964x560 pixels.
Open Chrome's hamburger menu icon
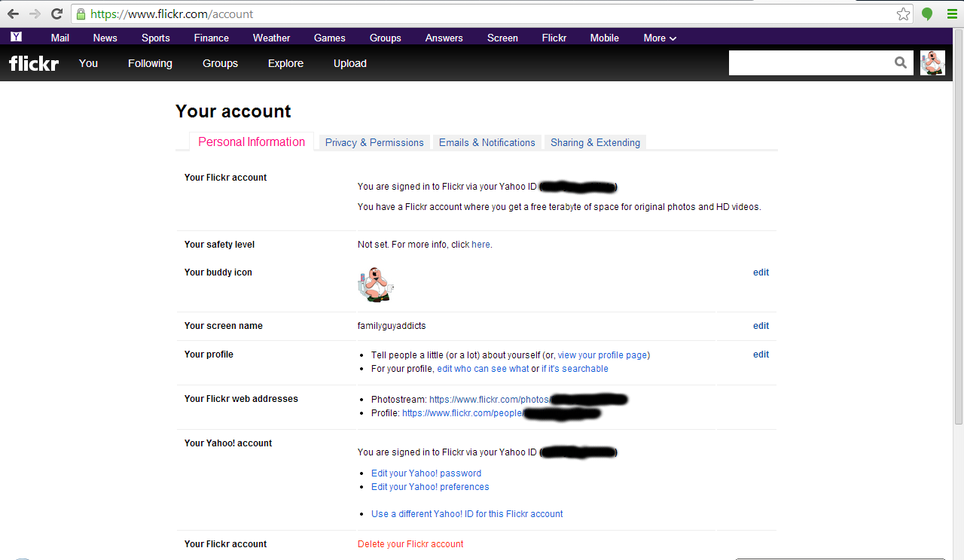pyautogui.click(x=952, y=14)
